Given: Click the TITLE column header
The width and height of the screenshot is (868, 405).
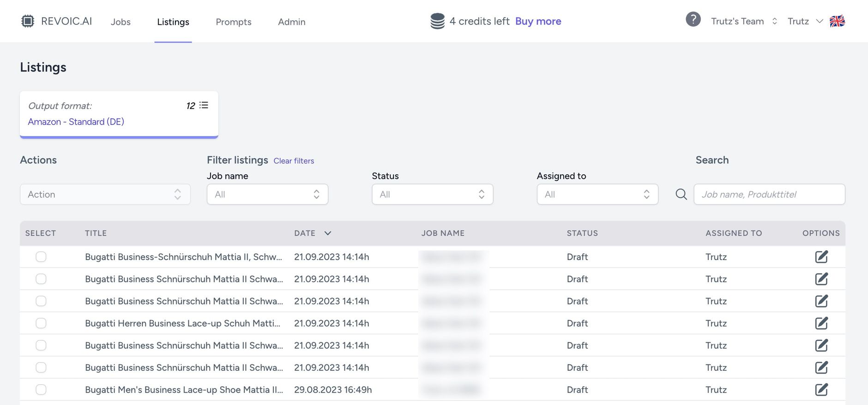Looking at the screenshot, I should (96, 233).
